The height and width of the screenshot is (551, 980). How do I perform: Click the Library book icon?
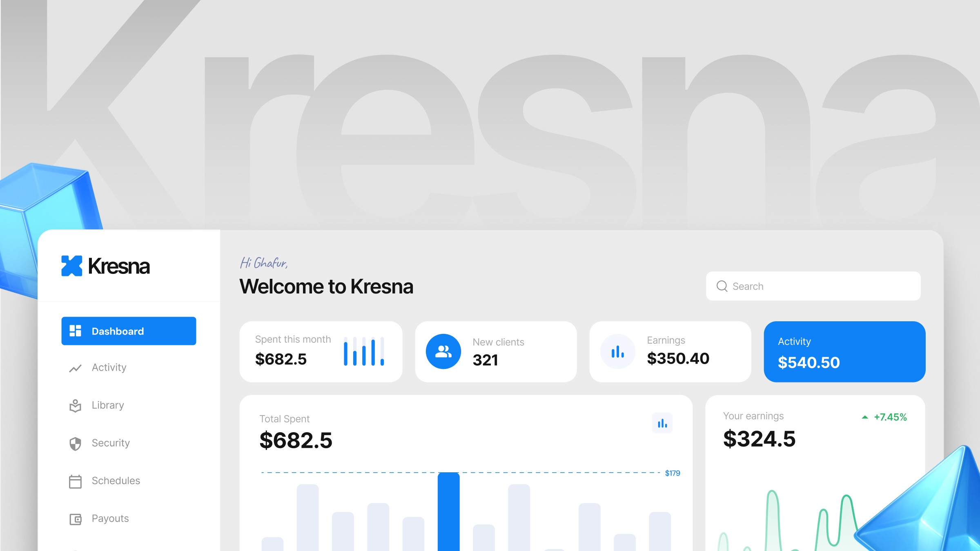click(76, 406)
